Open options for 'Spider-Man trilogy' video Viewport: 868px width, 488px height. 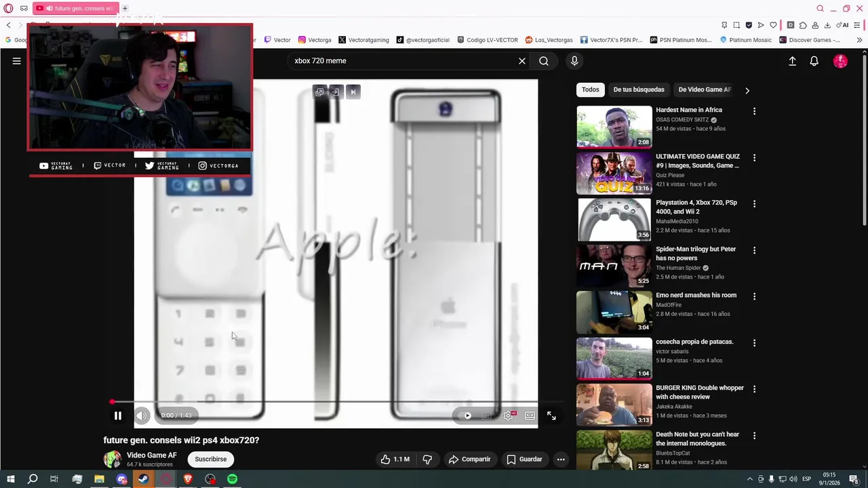coord(754,250)
